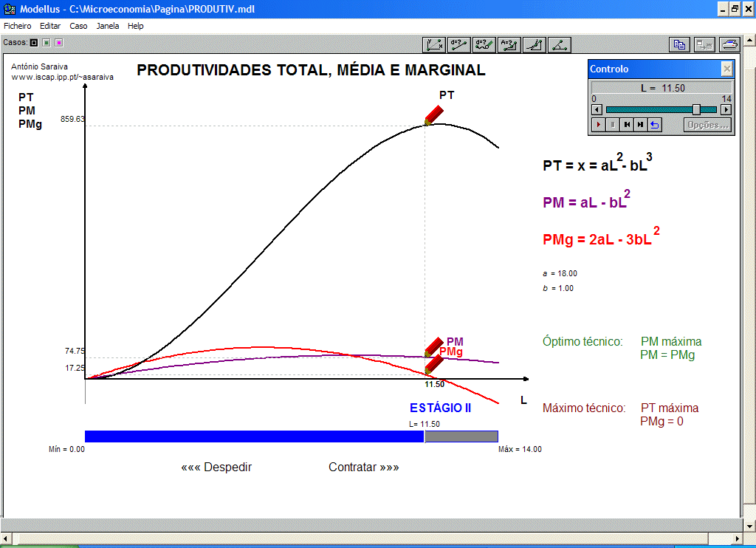The width and height of the screenshot is (756, 548).
Task: Select the straight-line distance measurement tool
Action: pos(459,45)
